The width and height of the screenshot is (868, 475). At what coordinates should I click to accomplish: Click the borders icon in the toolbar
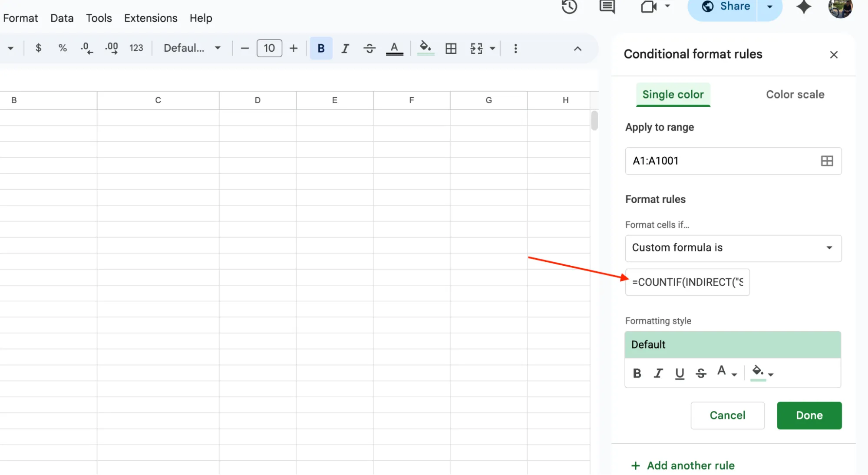point(451,48)
